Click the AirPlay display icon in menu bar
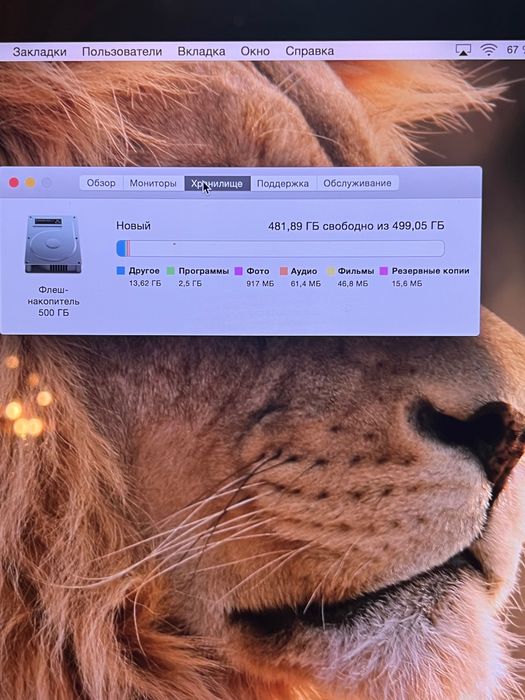The width and height of the screenshot is (525, 700). 463,50
